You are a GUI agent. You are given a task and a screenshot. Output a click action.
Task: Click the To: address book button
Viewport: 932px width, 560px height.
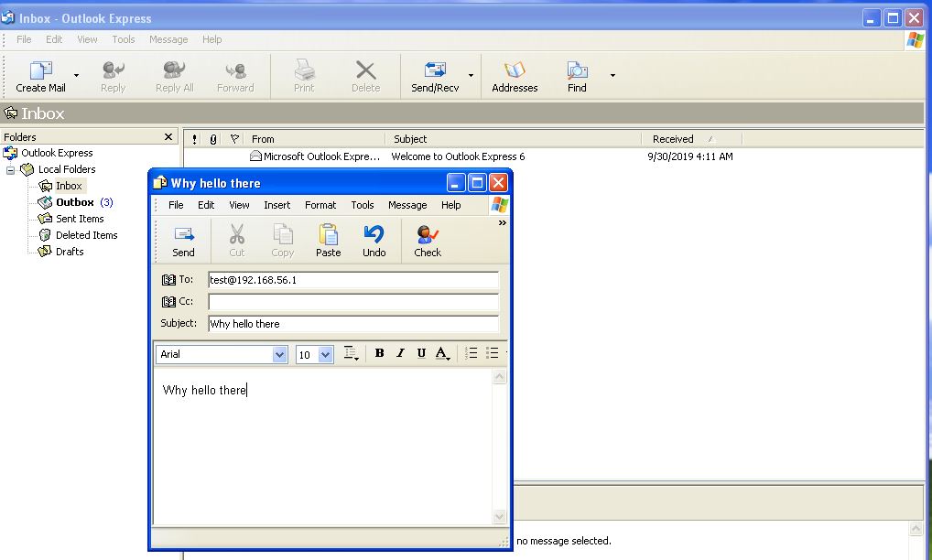(x=177, y=279)
